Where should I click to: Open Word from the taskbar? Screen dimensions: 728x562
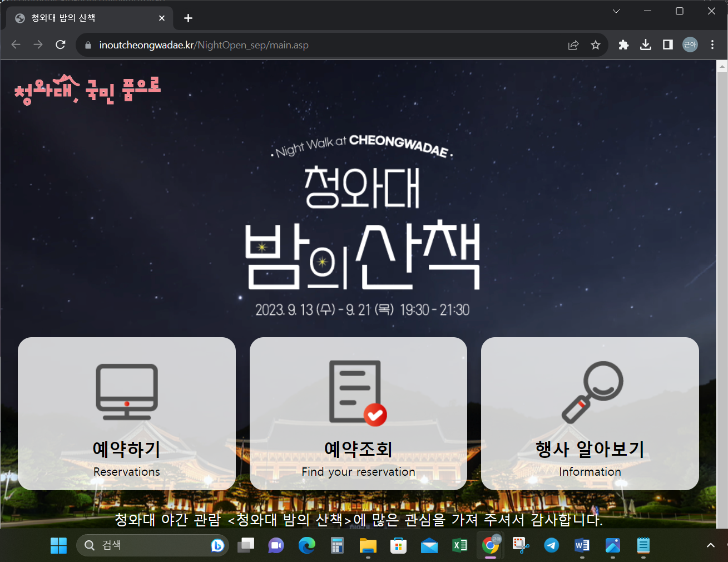582,545
